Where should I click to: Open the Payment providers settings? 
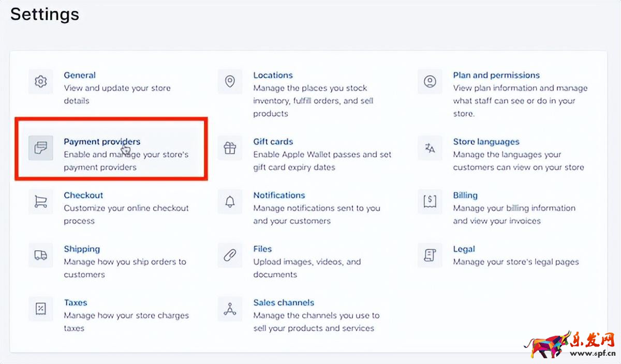tap(101, 142)
